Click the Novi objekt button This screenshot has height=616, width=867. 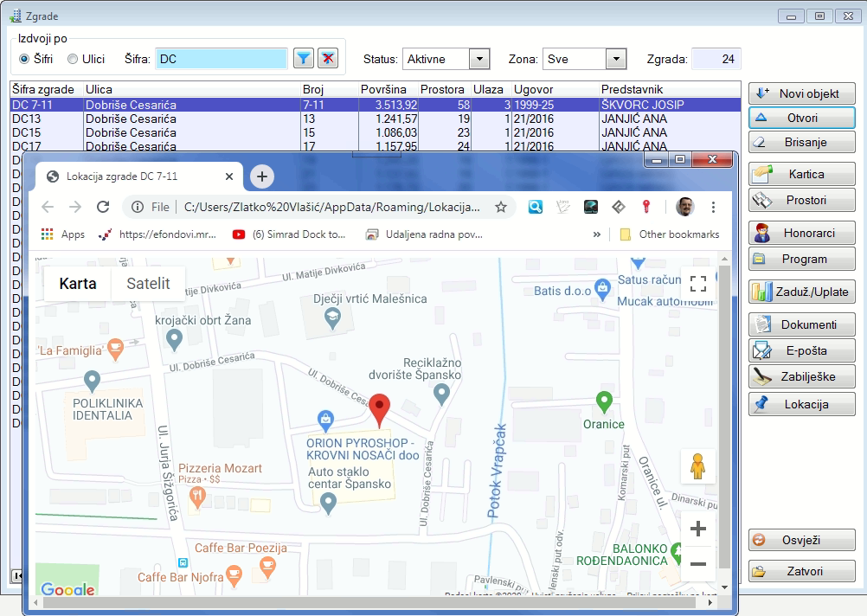pos(802,93)
